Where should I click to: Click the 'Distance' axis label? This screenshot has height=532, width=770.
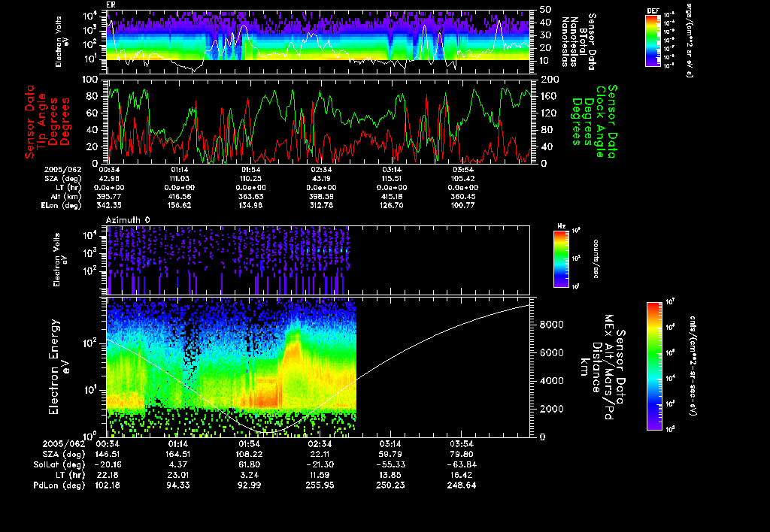596,367
